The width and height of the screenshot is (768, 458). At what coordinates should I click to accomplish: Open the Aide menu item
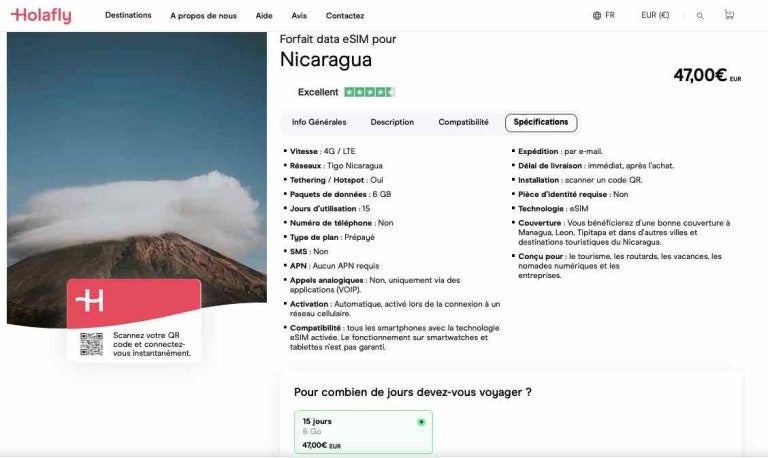[x=264, y=16]
